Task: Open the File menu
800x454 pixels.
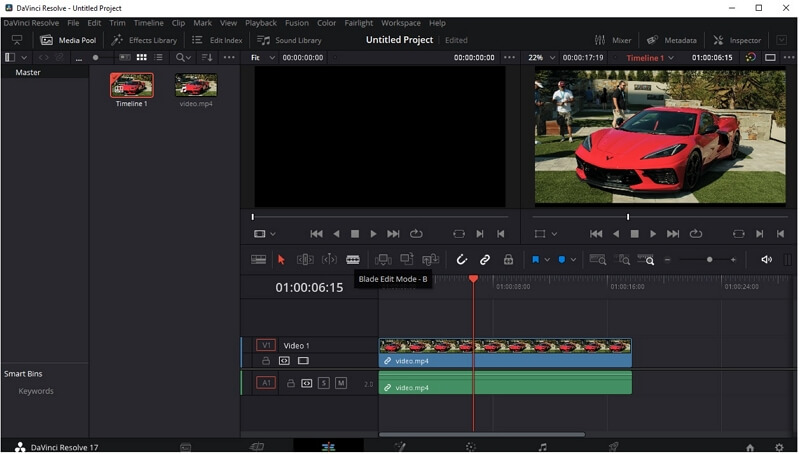Action: click(73, 23)
